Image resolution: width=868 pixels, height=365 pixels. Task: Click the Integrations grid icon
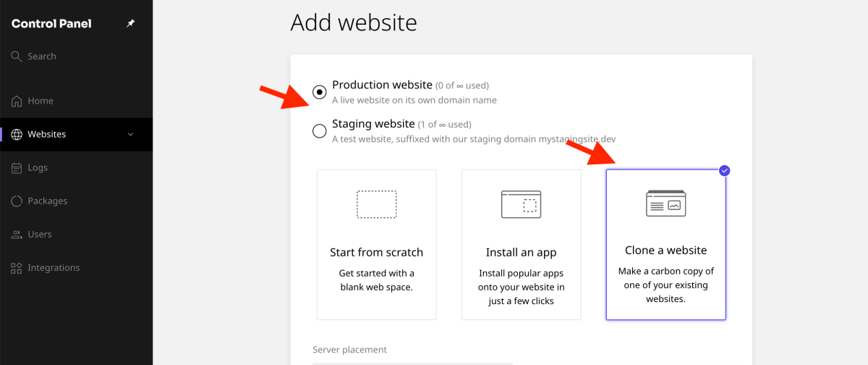point(17,268)
